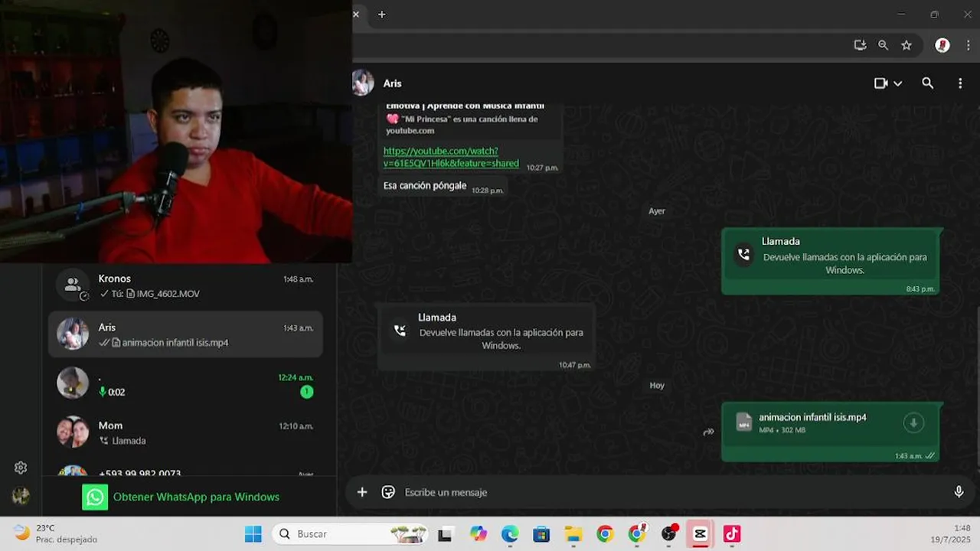Open own profile picture in sidebar
The height and width of the screenshot is (551, 980).
(21, 496)
